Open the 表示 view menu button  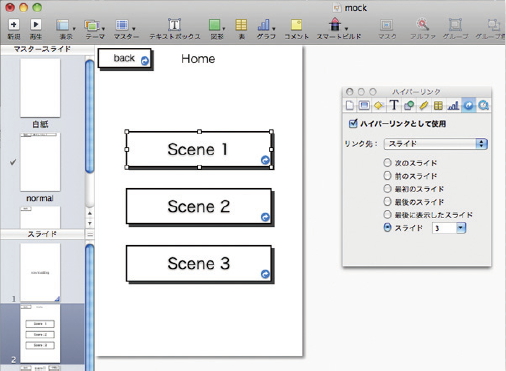(x=65, y=29)
